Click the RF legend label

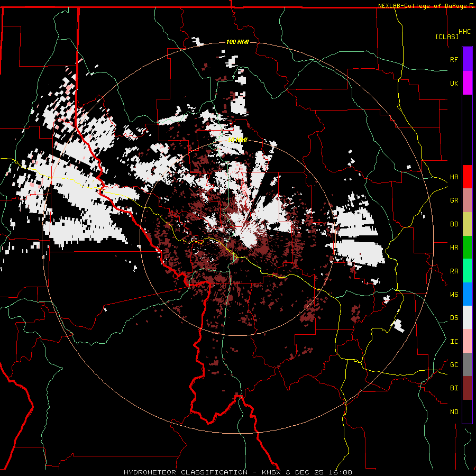click(454, 59)
